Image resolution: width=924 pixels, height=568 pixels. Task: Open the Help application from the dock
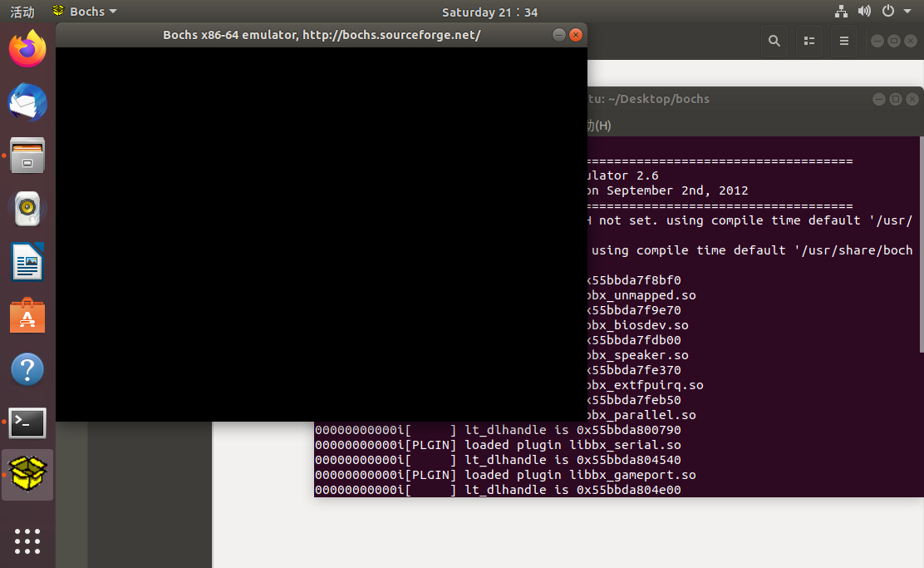pos(27,368)
